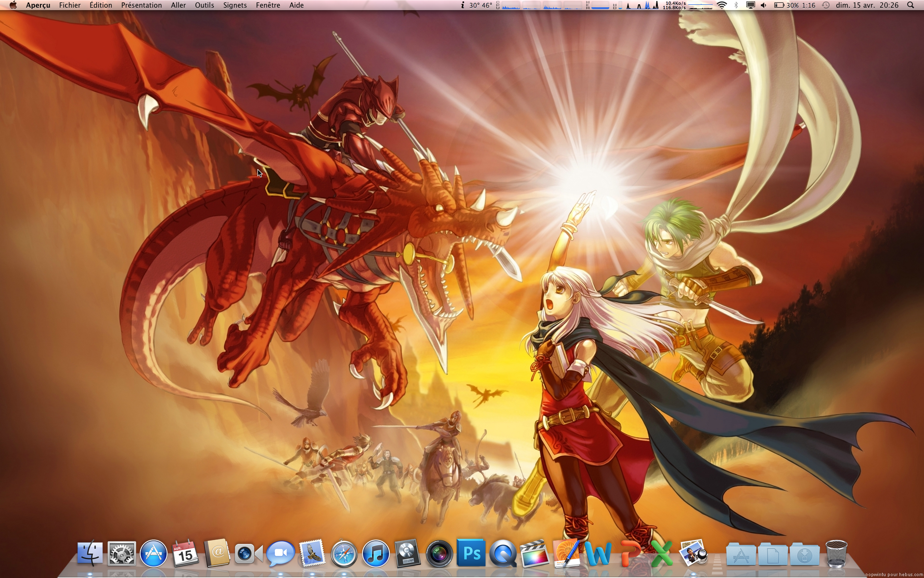Screen dimensions: 924x578
Task: Launch Aperture lens icon
Action: click(439, 553)
